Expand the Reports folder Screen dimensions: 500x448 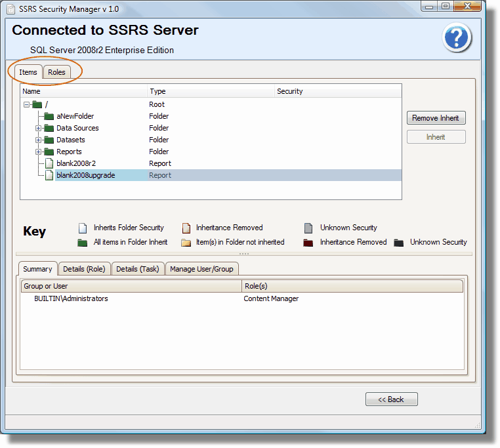pyautogui.click(x=38, y=152)
